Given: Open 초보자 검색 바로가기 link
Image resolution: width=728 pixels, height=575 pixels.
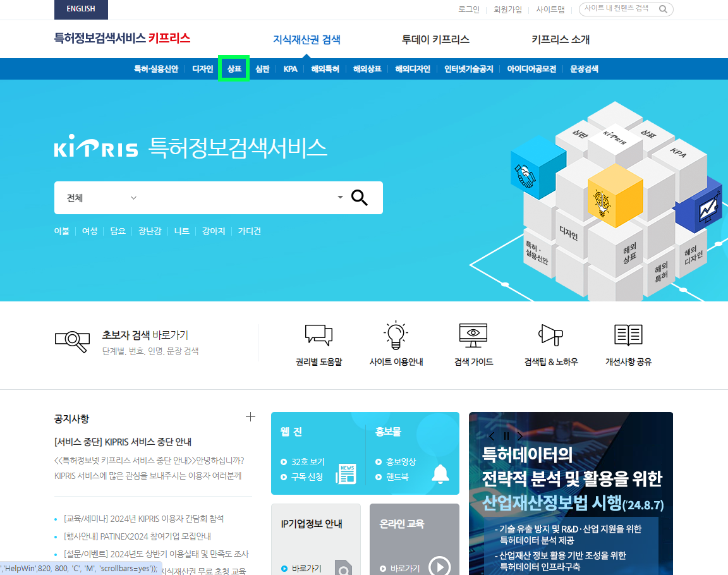Looking at the screenshot, I should [x=145, y=335].
